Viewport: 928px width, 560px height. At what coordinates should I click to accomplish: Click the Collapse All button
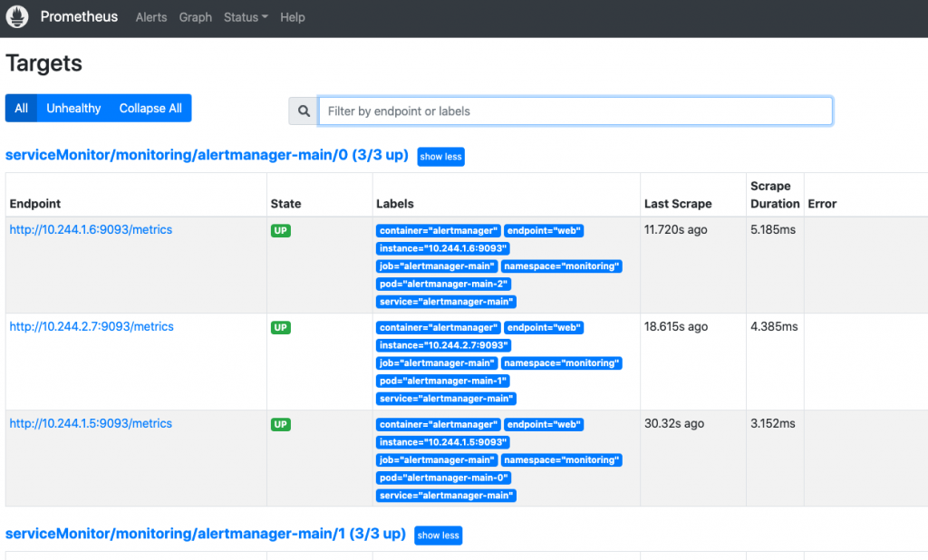point(150,109)
